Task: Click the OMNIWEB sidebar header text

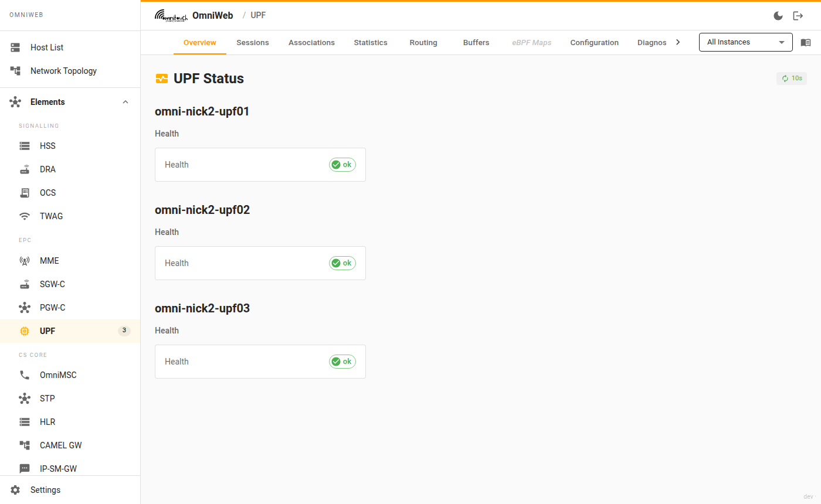Action: point(26,15)
